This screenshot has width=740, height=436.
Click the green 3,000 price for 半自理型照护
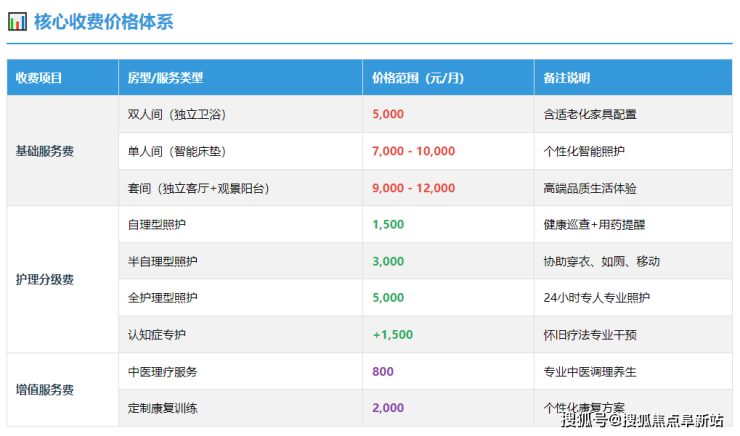(x=388, y=261)
